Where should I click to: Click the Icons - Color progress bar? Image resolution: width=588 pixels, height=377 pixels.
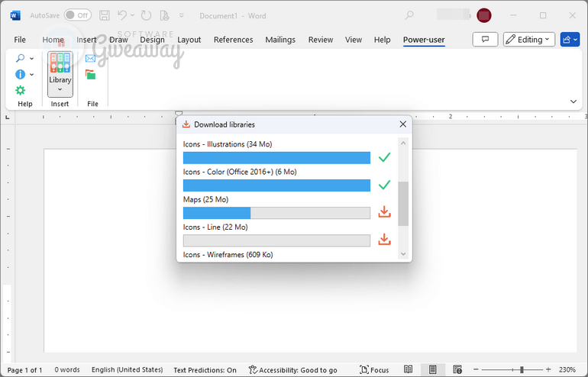pyautogui.click(x=276, y=185)
